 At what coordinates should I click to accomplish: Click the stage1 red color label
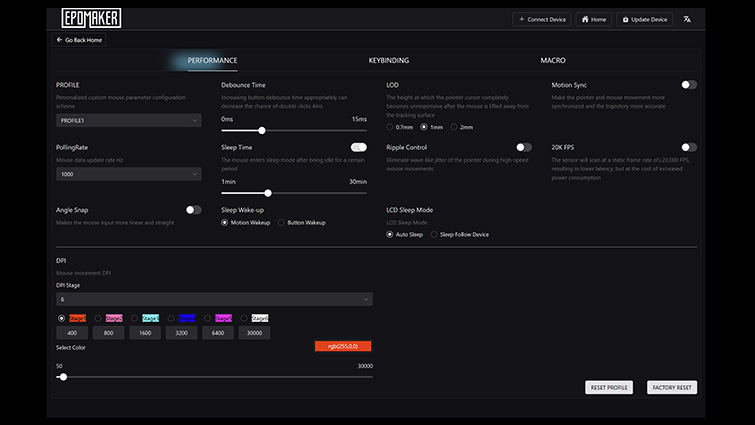coord(78,318)
